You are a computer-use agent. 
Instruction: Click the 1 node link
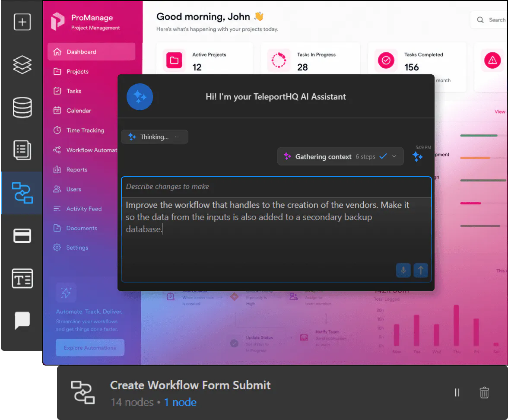(180, 402)
